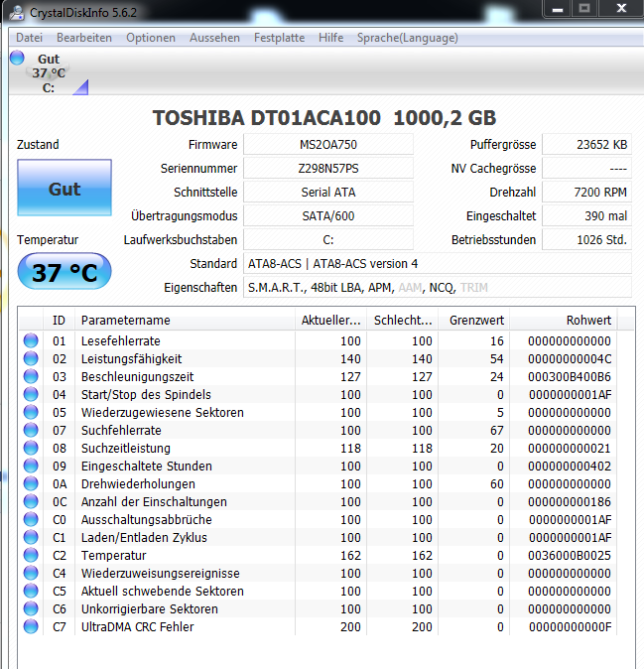Viewport: 644px width, 669px height.
Task: Click status orb for Unkorrigierbare Sektoren
Action: coord(31,608)
